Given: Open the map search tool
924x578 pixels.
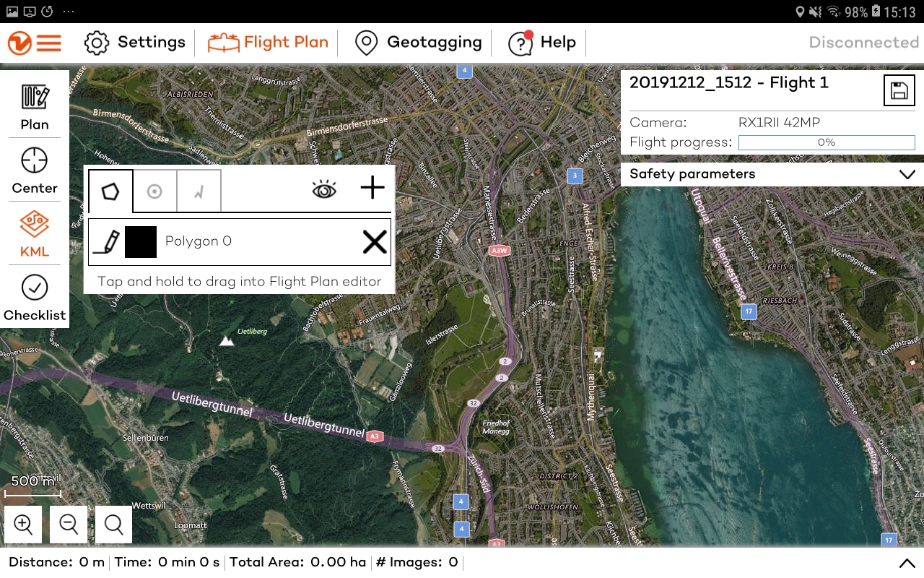Looking at the screenshot, I should (x=113, y=524).
